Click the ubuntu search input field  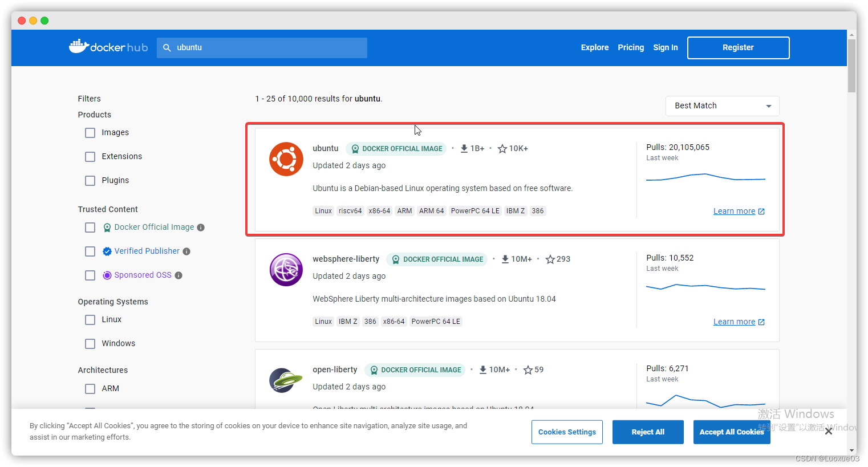[262, 48]
